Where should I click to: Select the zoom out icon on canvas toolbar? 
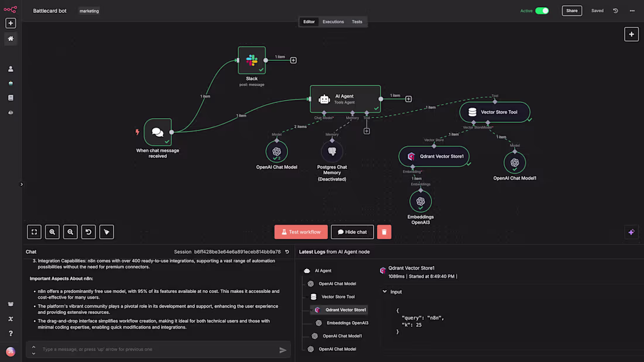click(70, 232)
